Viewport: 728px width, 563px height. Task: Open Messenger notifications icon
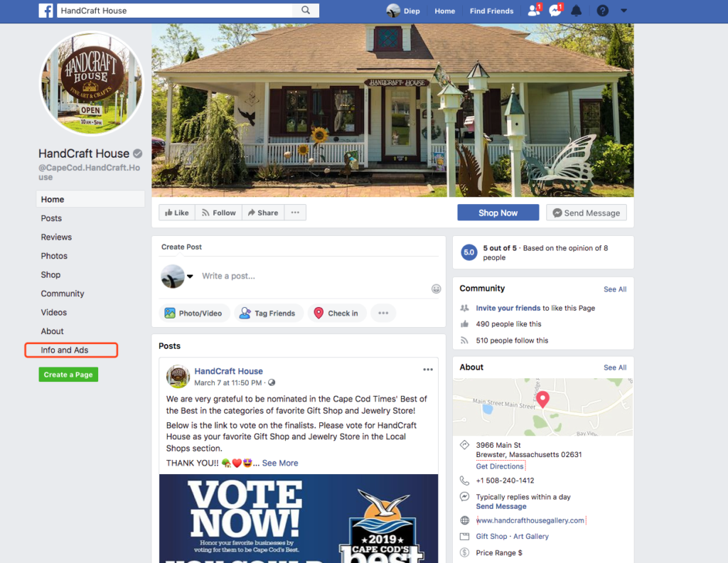tap(555, 10)
